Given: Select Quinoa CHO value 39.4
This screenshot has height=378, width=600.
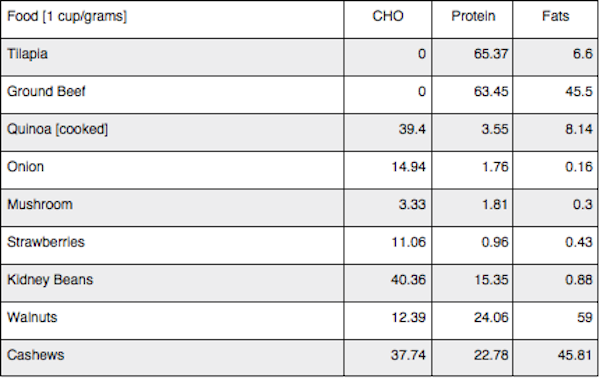Looking at the screenshot, I should pos(412,129).
